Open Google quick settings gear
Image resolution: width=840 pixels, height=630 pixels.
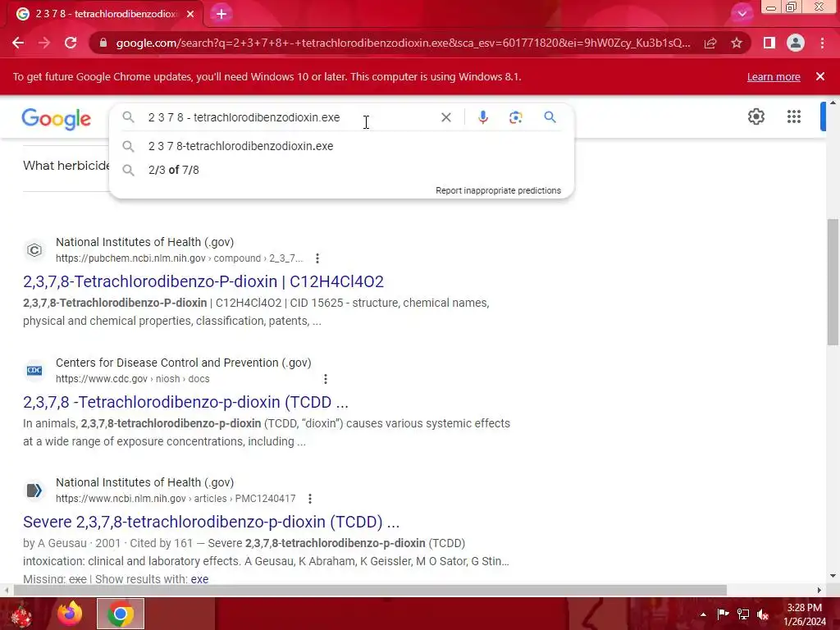756,116
